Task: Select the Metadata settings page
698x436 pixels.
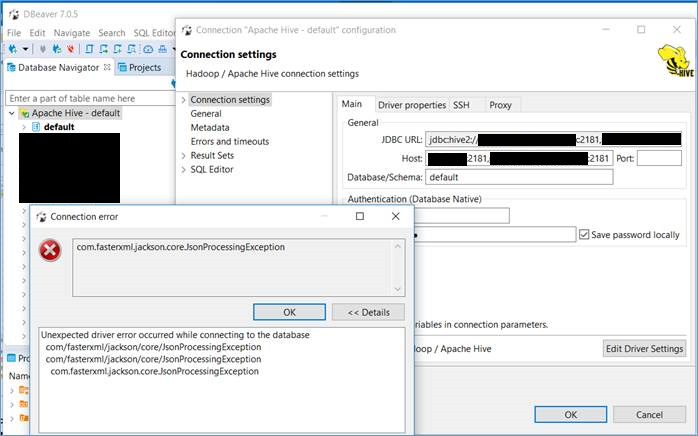Action: [x=210, y=127]
